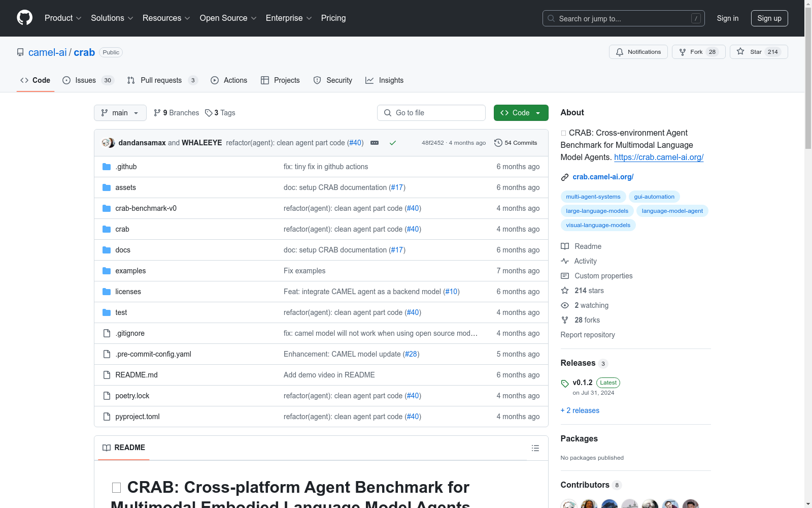The height and width of the screenshot is (508, 812).
Task: Click the Sign up button
Action: click(769, 18)
